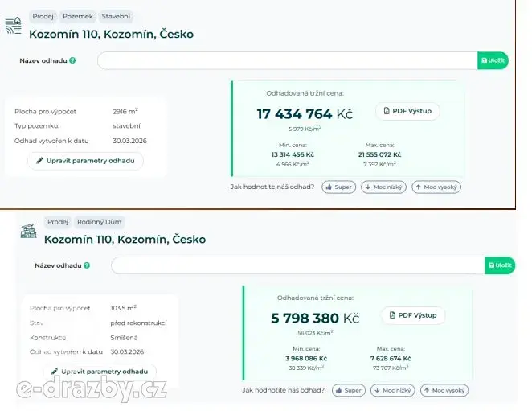Export PDF Výstup for the 17 434 764 Kč estimate
Screen dimensions: 532x411
point(407,111)
